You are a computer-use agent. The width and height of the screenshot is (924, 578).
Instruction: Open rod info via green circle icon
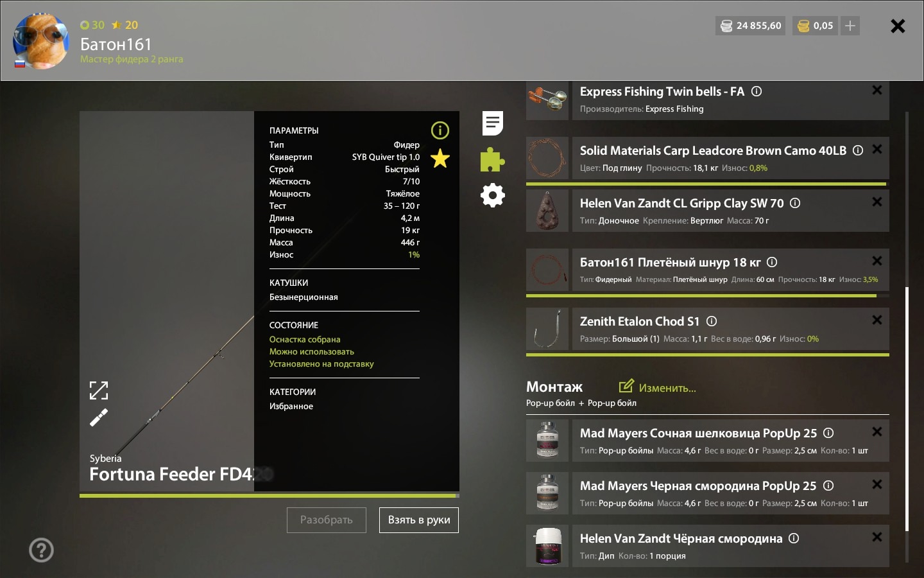pyautogui.click(x=440, y=130)
